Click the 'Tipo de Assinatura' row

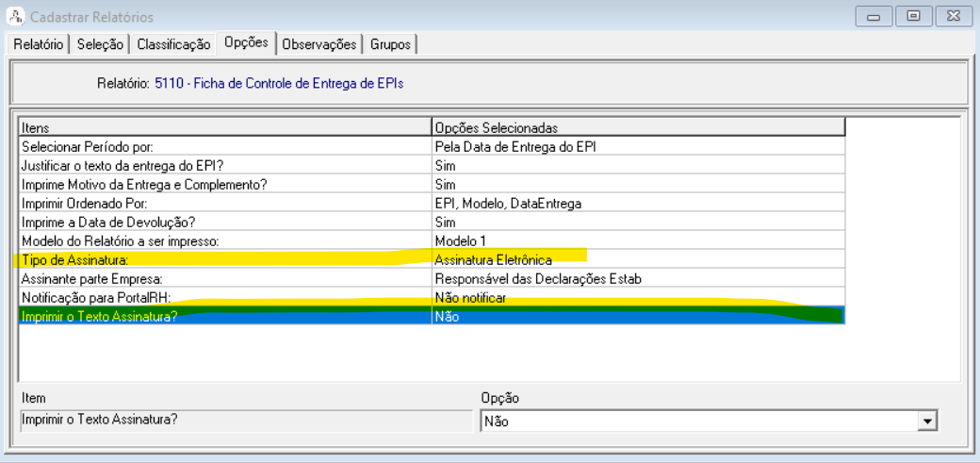(x=224, y=259)
